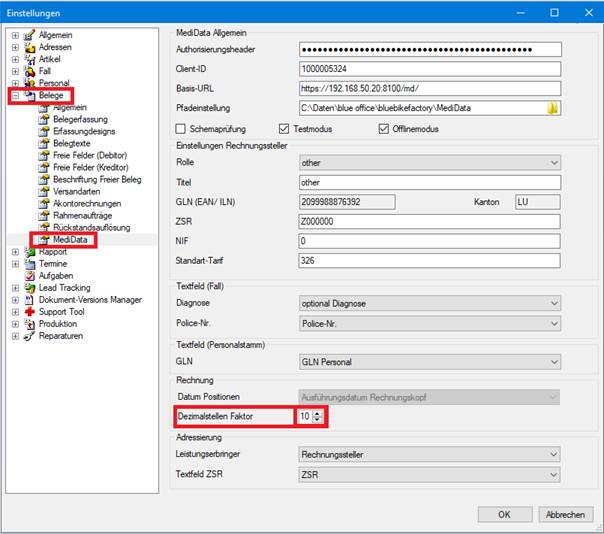Image resolution: width=604 pixels, height=534 pixels.
Task: Click the Lead Tracking icon
Action: pyautogui.click(x=30, y=288)
